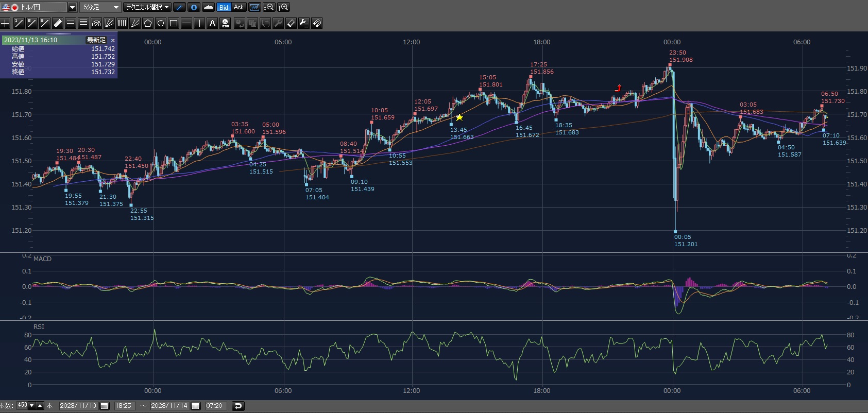The height and width of the screenshot is (413, 868).
Task: Click the 18:25 start time field
Action: click(x=123, y=406)
